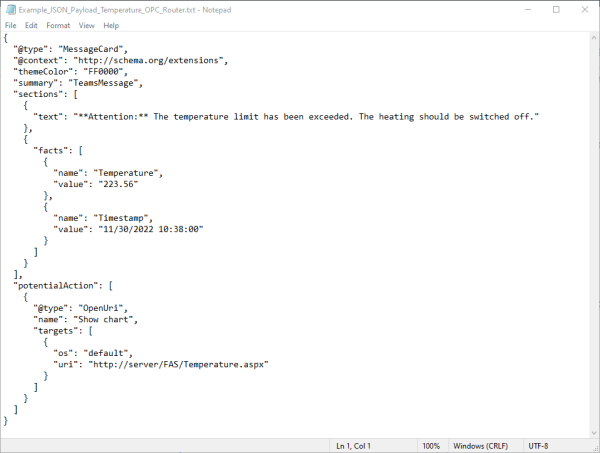Click the "OpenUri" type value
Screen dimensions: 600x453
coord(100,308)
